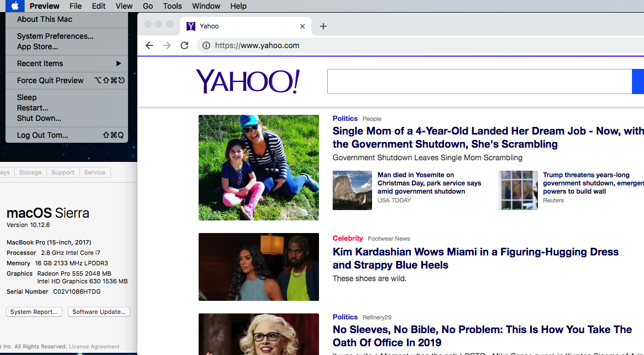Click Intel HD Graphics 630 text
Viewport: 644px width, 355px height.
point(83,282)
